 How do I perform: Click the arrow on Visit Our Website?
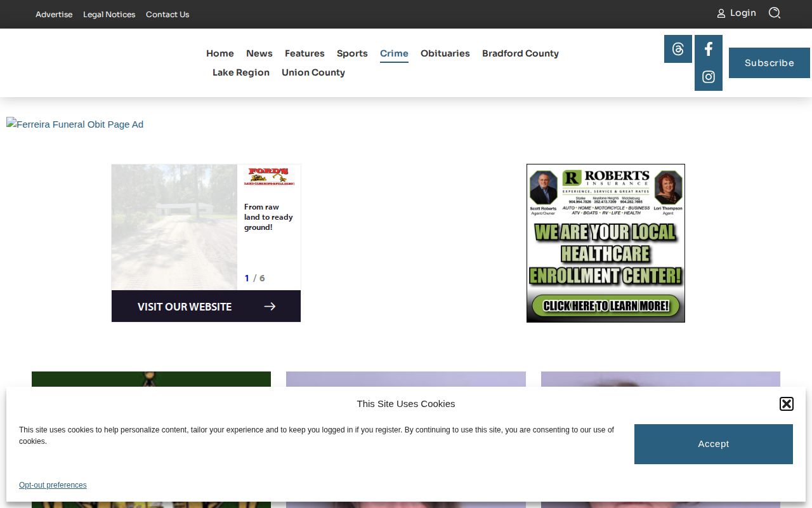click(x=270, y=307)
